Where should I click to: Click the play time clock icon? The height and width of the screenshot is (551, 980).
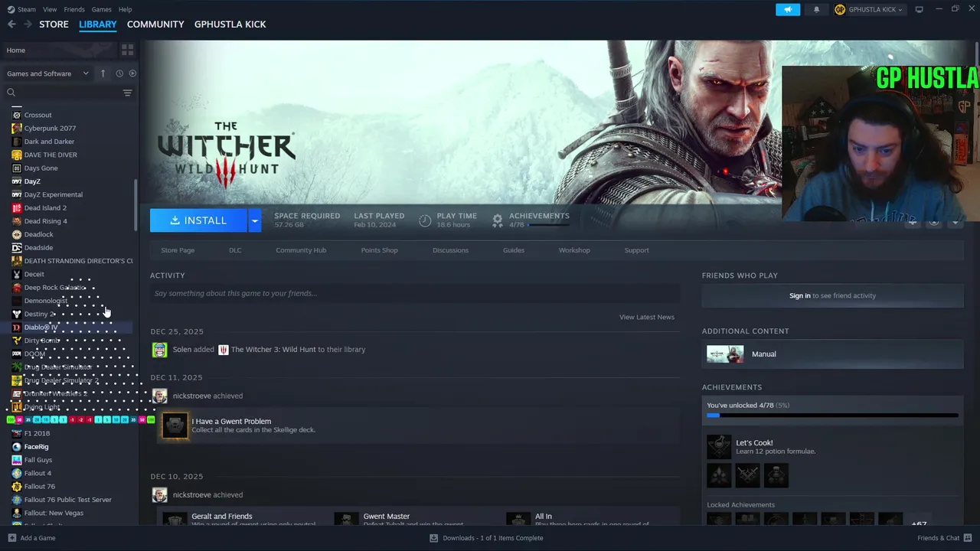pos(425,220)
